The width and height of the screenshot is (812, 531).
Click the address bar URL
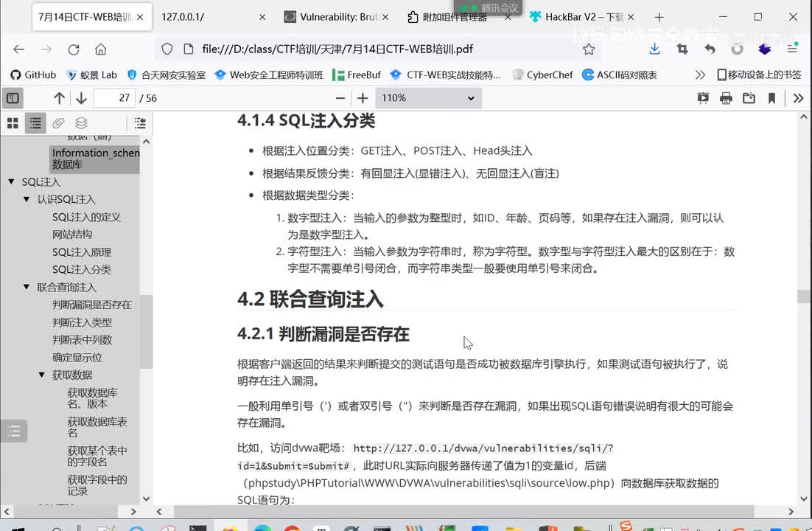[337, 49]
